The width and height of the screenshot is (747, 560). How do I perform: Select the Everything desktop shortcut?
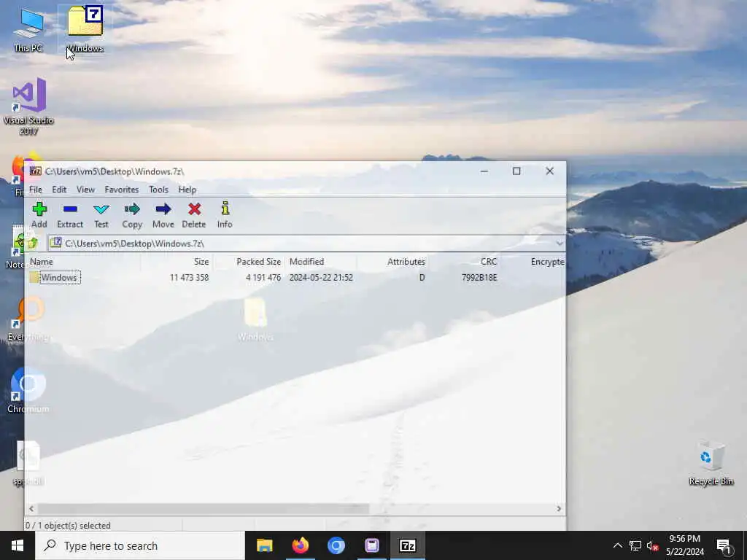click(x=28, y=319)
